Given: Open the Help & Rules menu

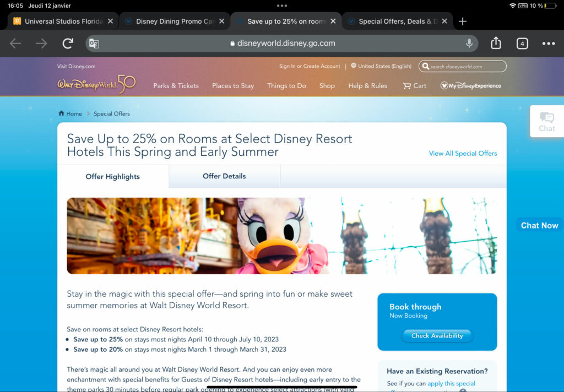Looking at the screenshot, I should [x=367, y=85].
